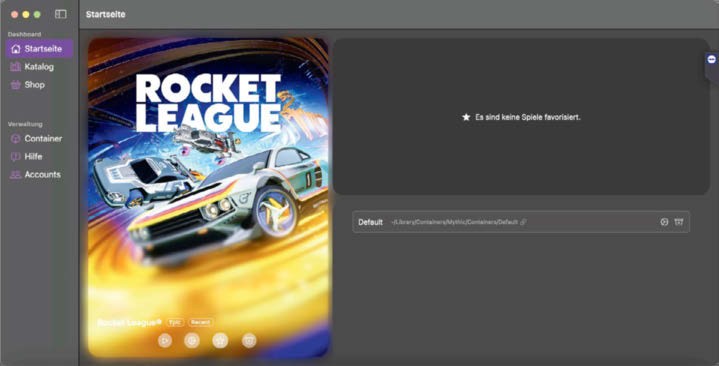Viewport: 719px width, 366px height.
Task: Click the round badge at right edge
Action: [712, 60]
